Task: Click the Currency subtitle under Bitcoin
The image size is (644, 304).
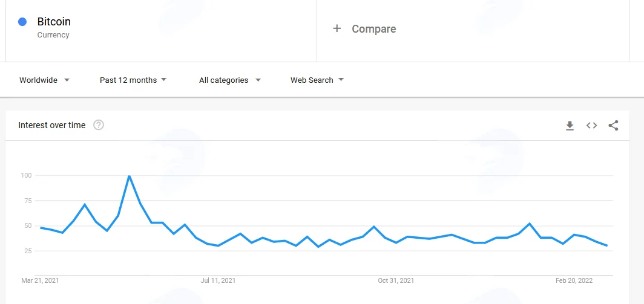Action: click(53, 35)
